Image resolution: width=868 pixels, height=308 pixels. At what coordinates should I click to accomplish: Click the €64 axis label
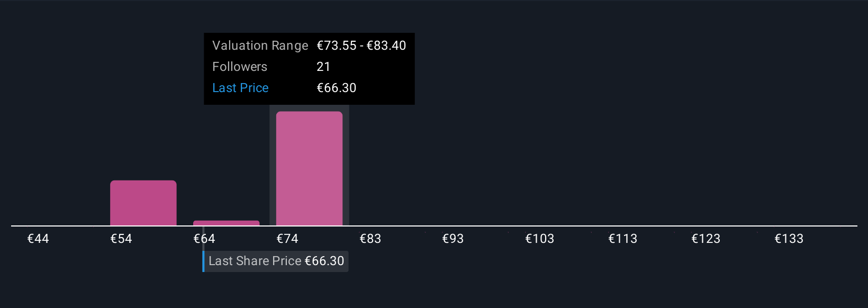click(x=204, y=239)
